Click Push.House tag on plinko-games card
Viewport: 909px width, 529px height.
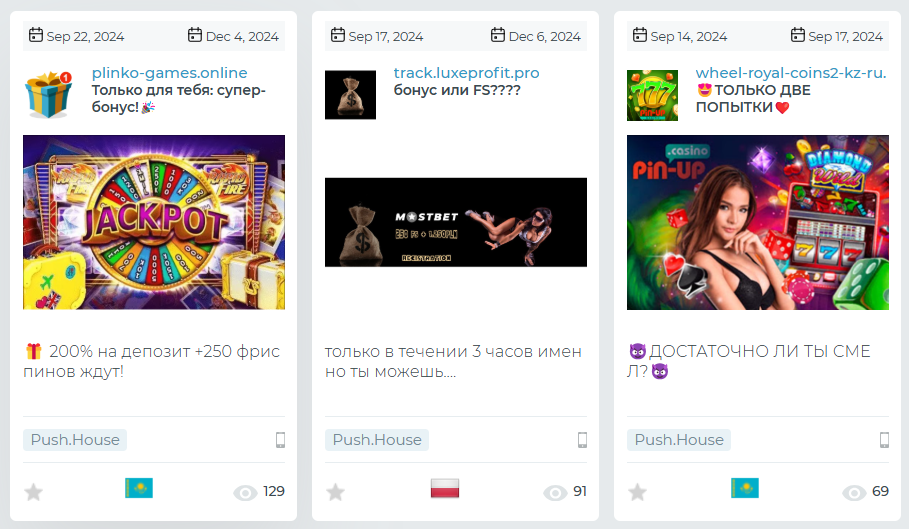pos(75,440)
